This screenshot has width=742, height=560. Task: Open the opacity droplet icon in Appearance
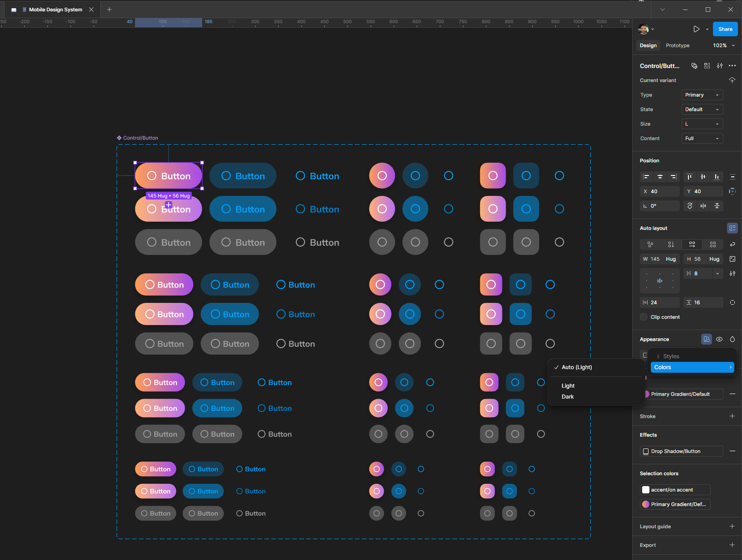pyautogui.click(x=732, y=339)
